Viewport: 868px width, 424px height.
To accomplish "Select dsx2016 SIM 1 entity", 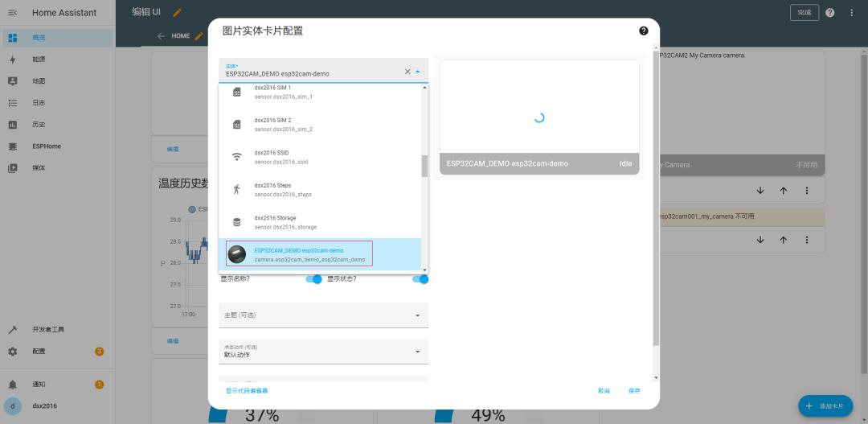I will pyautogui.click(x=320, y=92).
